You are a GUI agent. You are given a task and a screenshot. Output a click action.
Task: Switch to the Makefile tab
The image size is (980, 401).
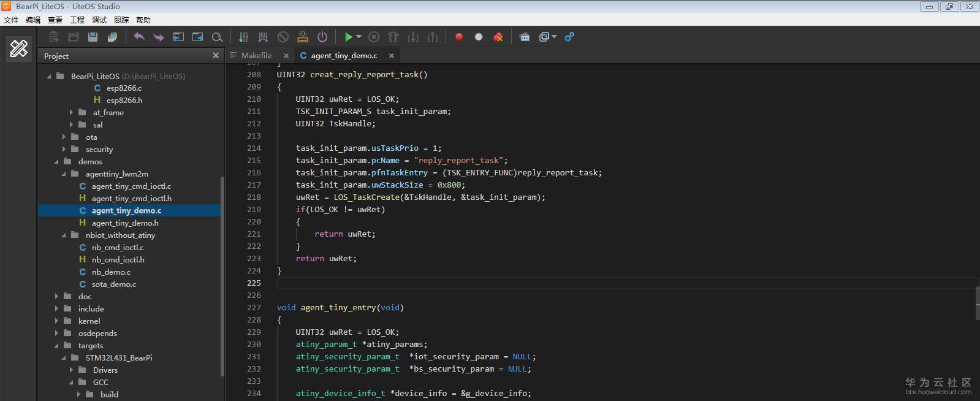[x=256, y=55]
